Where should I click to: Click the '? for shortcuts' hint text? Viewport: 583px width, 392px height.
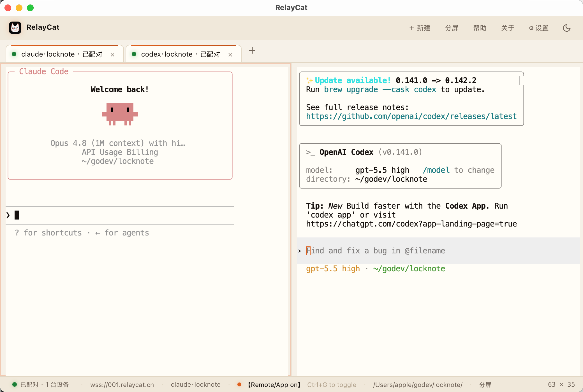(x=48, y=233)
